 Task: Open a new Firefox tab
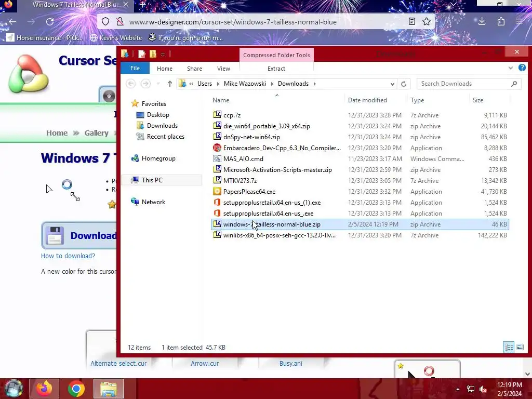click(143, 5)
